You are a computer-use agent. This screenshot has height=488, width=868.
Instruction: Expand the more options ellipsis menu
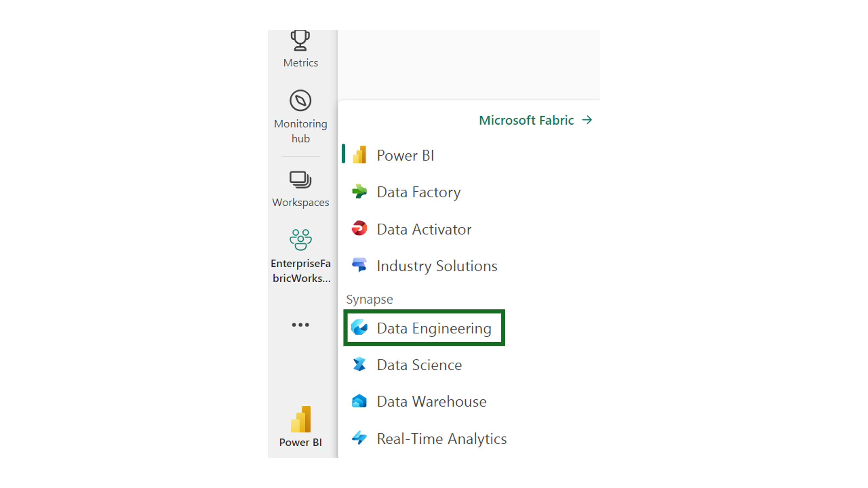pyautogui.click(x=300, y=324)
